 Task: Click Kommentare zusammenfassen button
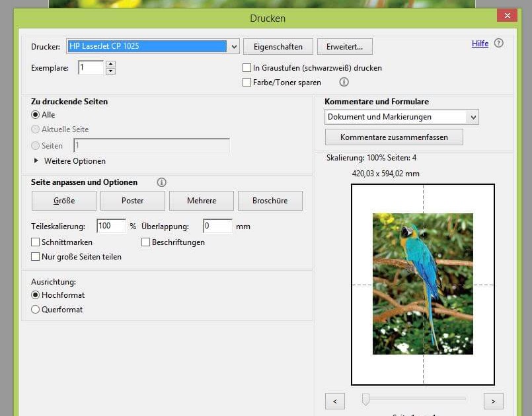point(394,137)
